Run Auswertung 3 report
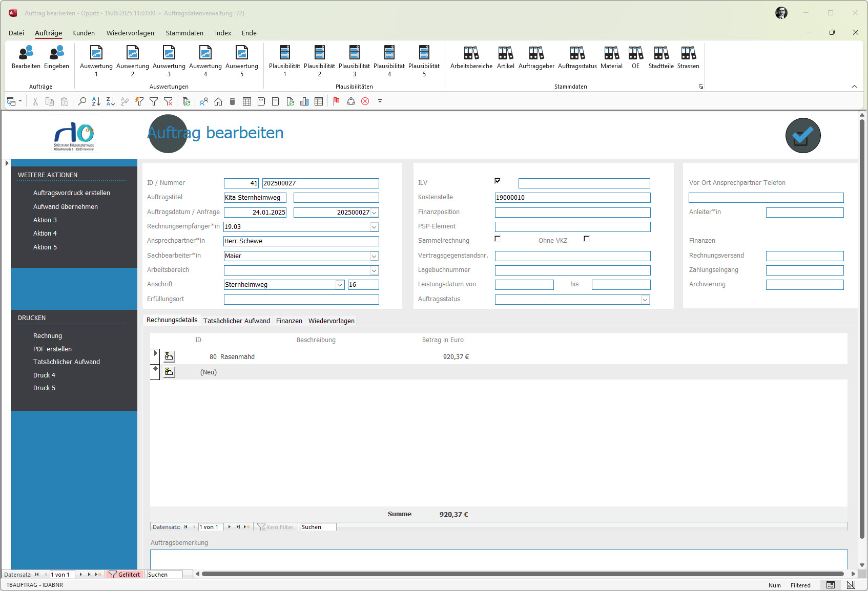 click(x=169, y=60)
